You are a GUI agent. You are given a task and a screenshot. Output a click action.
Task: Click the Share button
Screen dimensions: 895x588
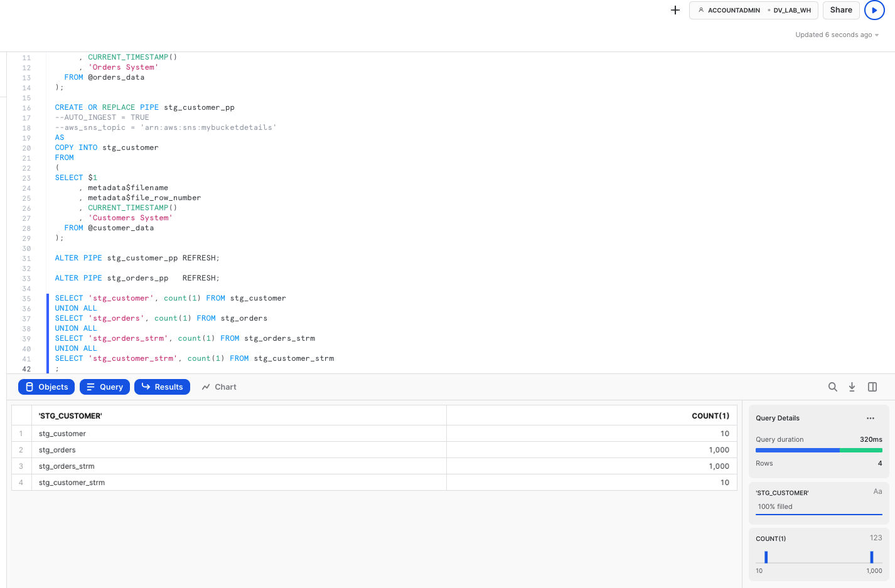tap(840, 10)
